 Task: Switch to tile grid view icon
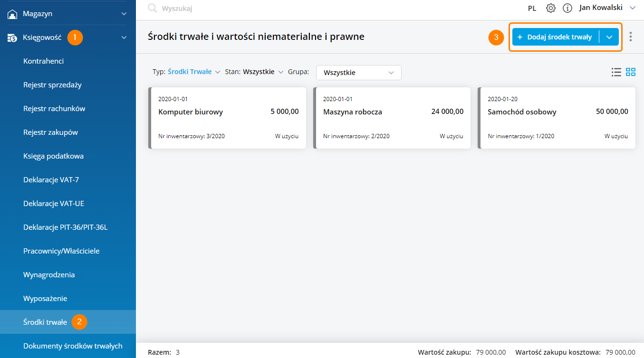tap(631, 72)
